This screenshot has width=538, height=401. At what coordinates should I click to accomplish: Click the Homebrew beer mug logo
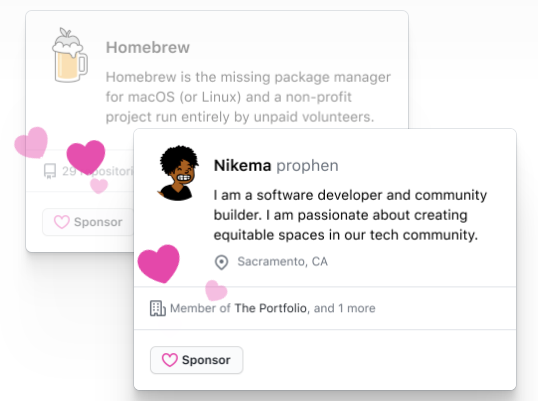click(70, 55)
